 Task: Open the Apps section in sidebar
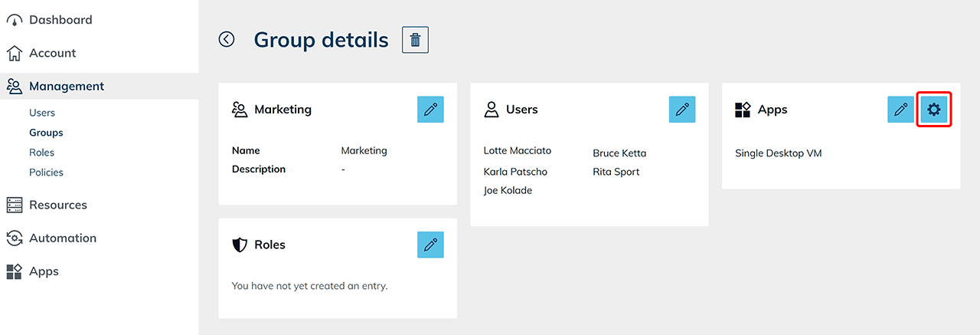[44, 271]
